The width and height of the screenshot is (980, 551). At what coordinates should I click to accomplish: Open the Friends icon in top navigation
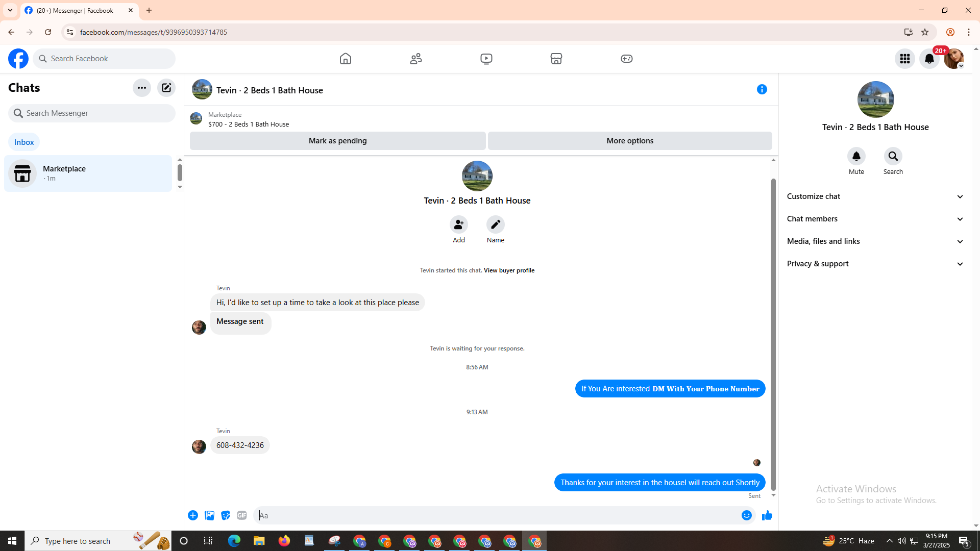pyautogui.click(x=416, y=59)
